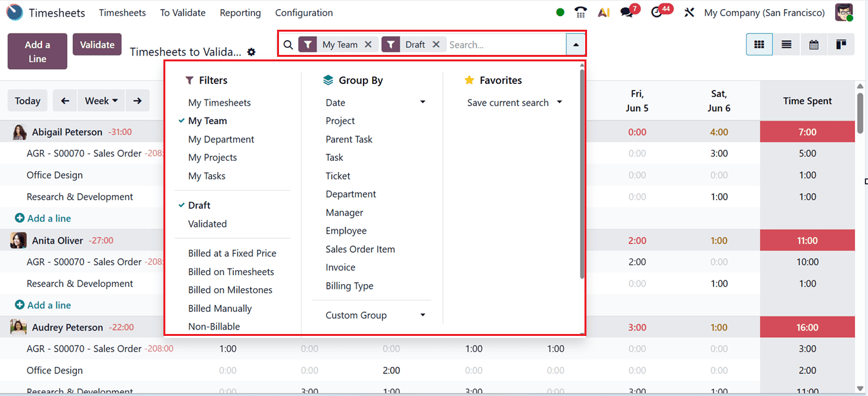Click the Today button
The image size is (868, 396).
[27, 101]
